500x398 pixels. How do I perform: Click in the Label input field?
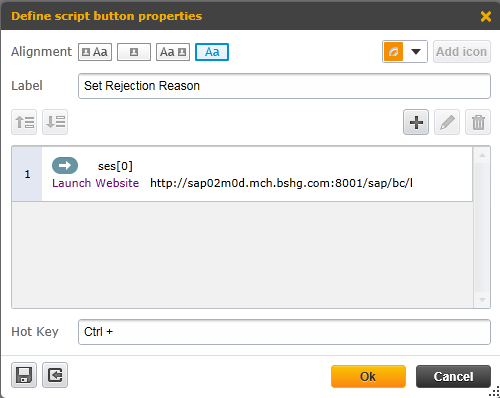[x=284, y=86]
